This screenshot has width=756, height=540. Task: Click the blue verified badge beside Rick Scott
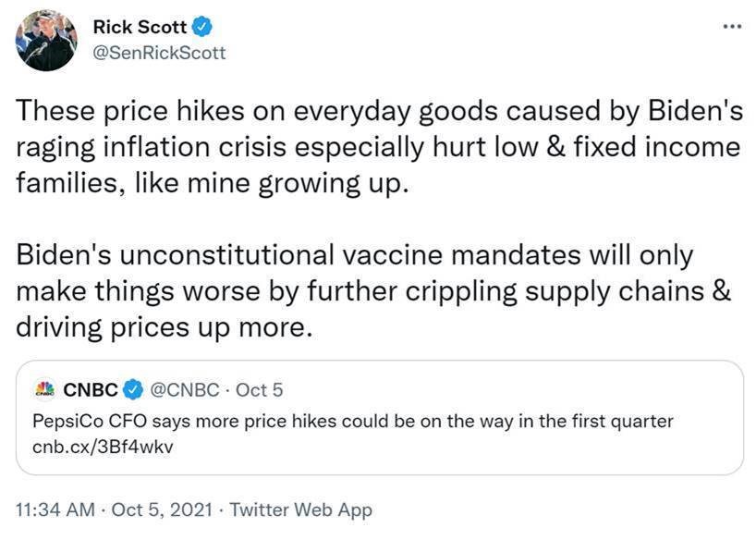(202, 27)
